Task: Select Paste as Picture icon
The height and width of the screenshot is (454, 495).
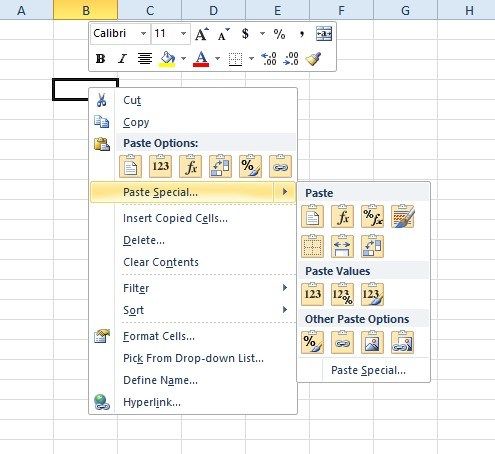Action: point(372,342)
